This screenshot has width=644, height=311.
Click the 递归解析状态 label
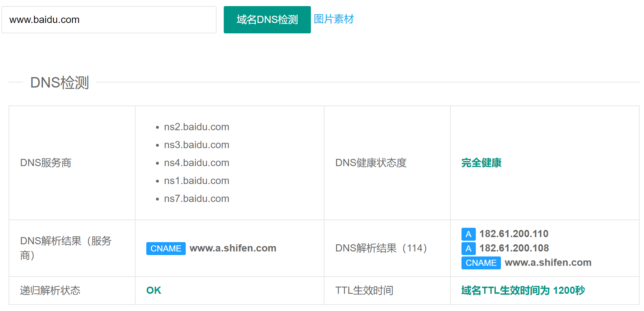[x=50, y=291]
